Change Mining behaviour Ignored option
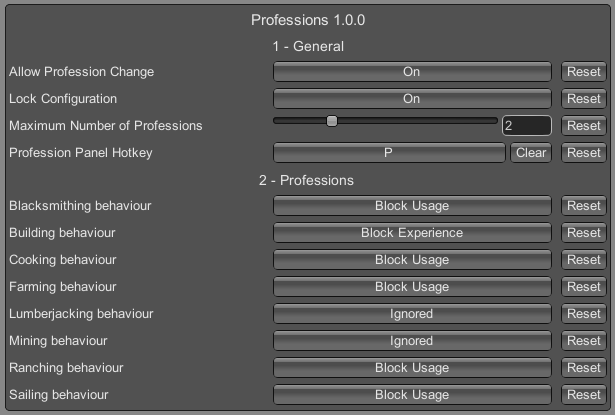 click(x=412, y=341)
